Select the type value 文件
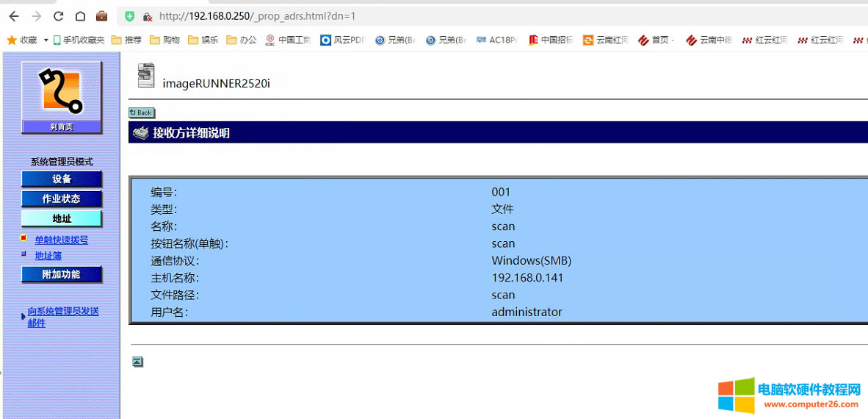 click(502, 209)
